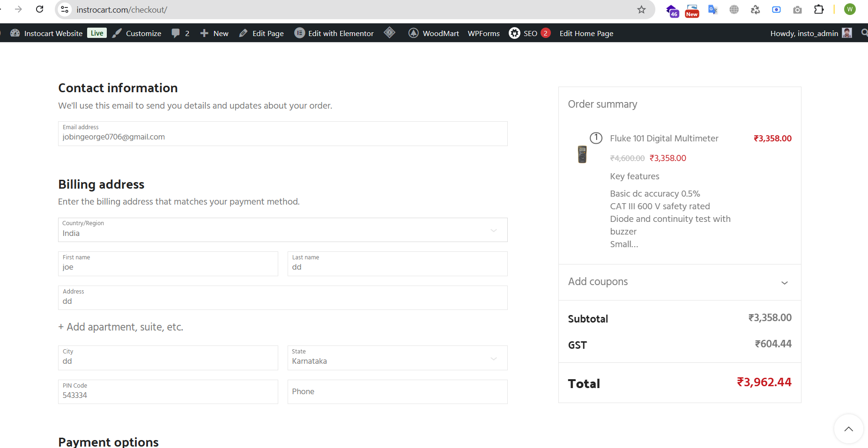
Task: Expand the Add coupons section
Action: tap(679, 282)
